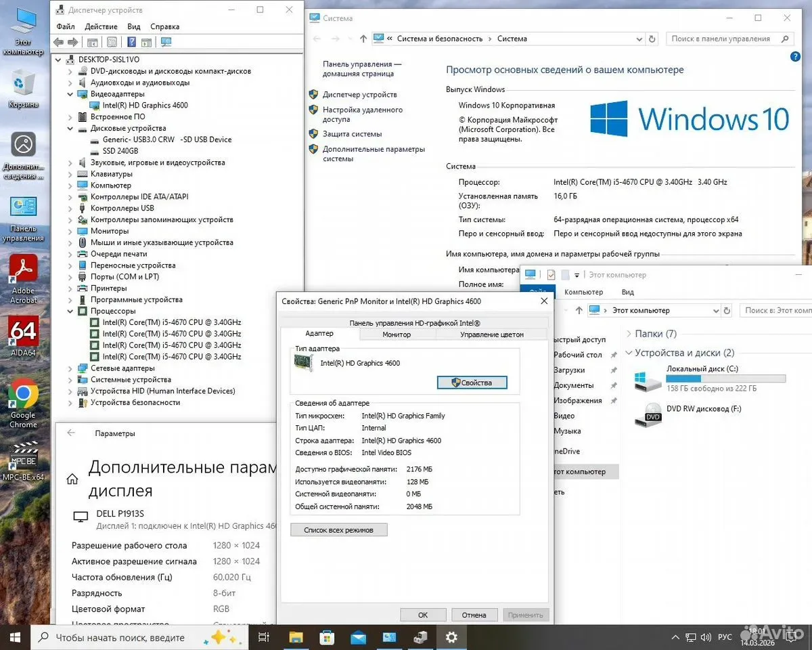This screenshot has height=650, width=812.
Task: Open the This PC desktop icon
Action: [x=23, y=32]
